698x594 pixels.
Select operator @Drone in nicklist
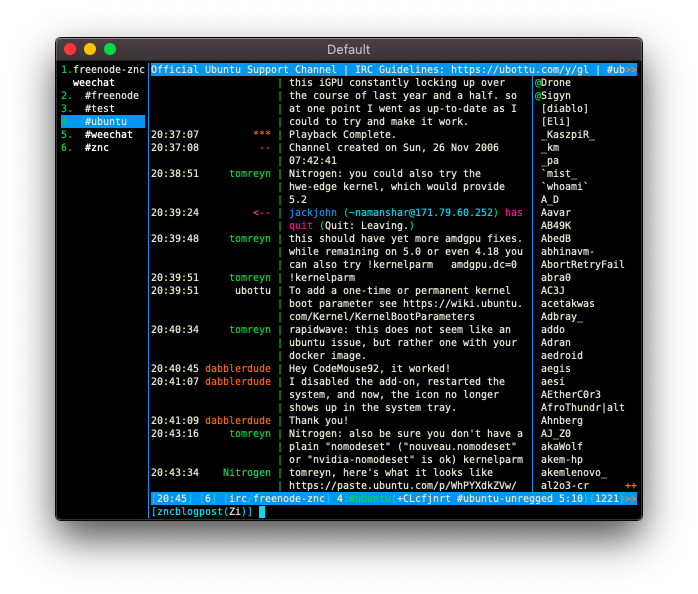coord(553,82)
